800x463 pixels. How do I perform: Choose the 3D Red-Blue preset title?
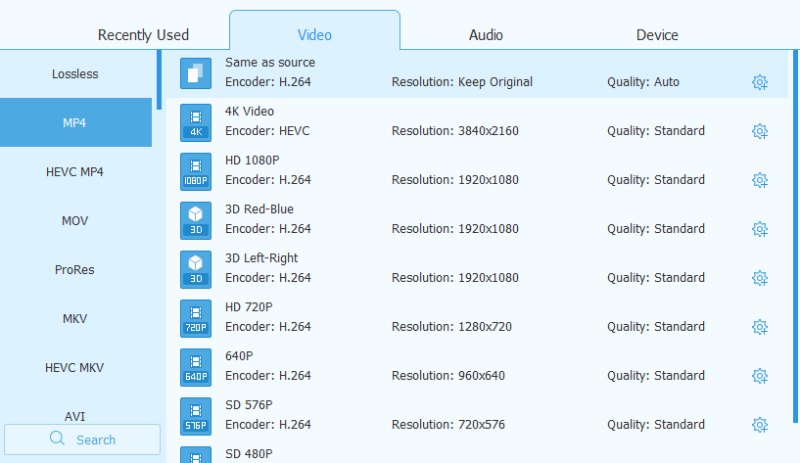[x=259, y=209]
